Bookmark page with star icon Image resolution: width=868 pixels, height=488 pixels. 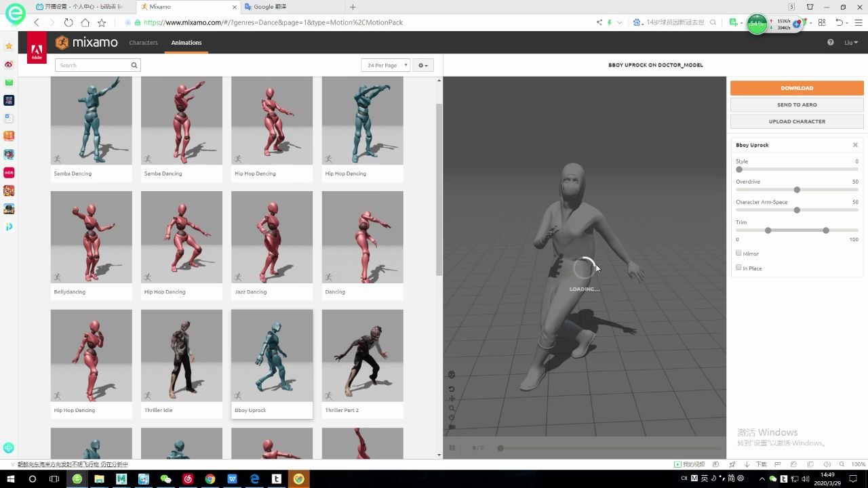102,22
